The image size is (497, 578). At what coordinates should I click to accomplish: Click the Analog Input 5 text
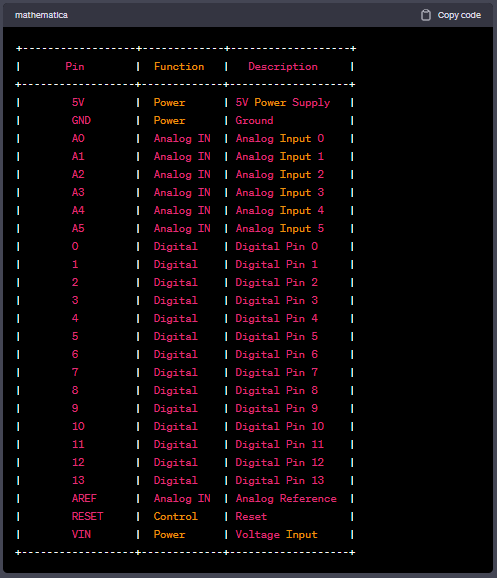point(280,229)
